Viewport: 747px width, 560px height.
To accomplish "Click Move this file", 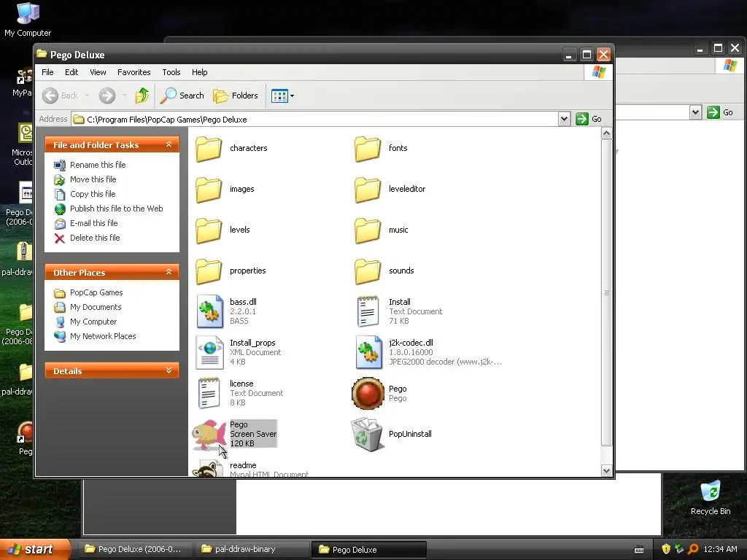I will 85,179.
